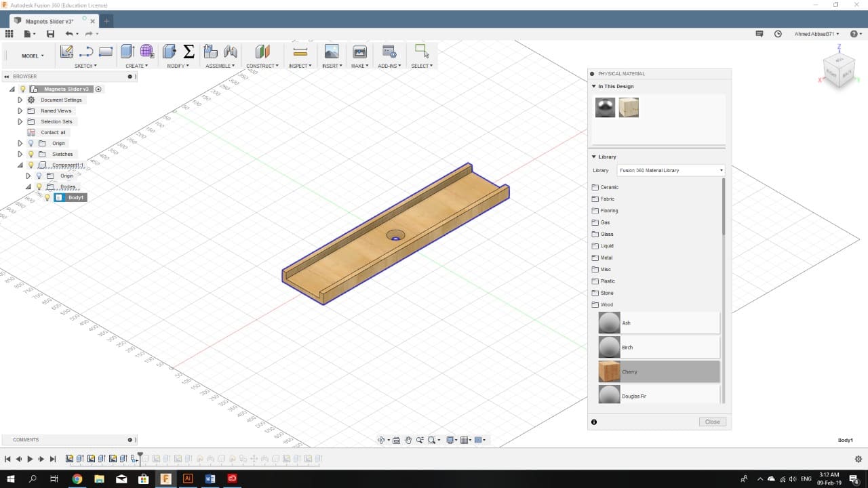Screen dimensions: 868x488
Task: Select the Extrude tool in Create
Action: (x=127, y=52)
